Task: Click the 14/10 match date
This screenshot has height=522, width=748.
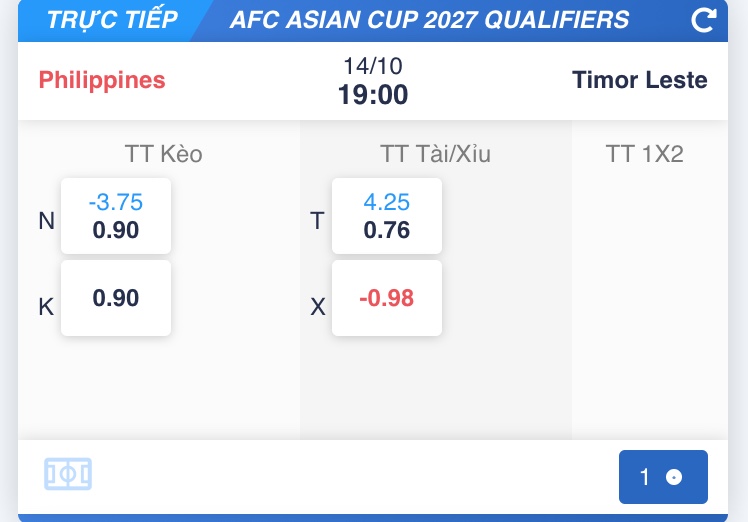Action: (x=373, y=67)
